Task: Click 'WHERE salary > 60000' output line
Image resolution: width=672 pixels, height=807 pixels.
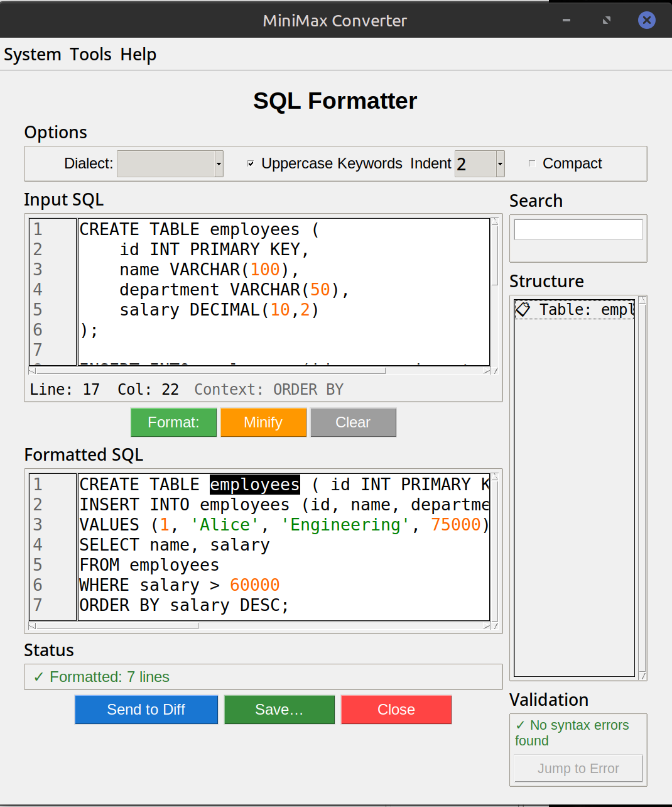Action: 180,585
